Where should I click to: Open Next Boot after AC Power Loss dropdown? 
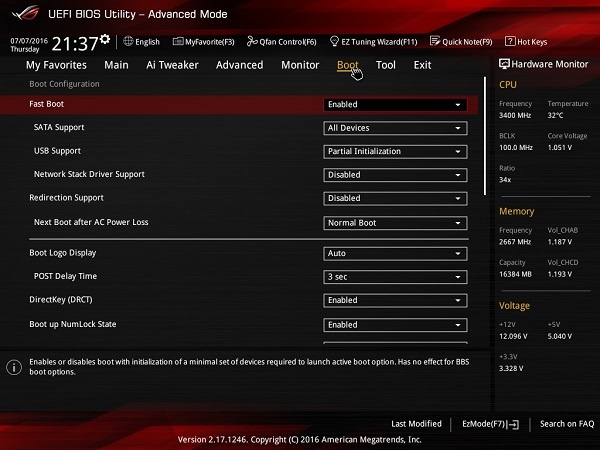pos(395,223)
